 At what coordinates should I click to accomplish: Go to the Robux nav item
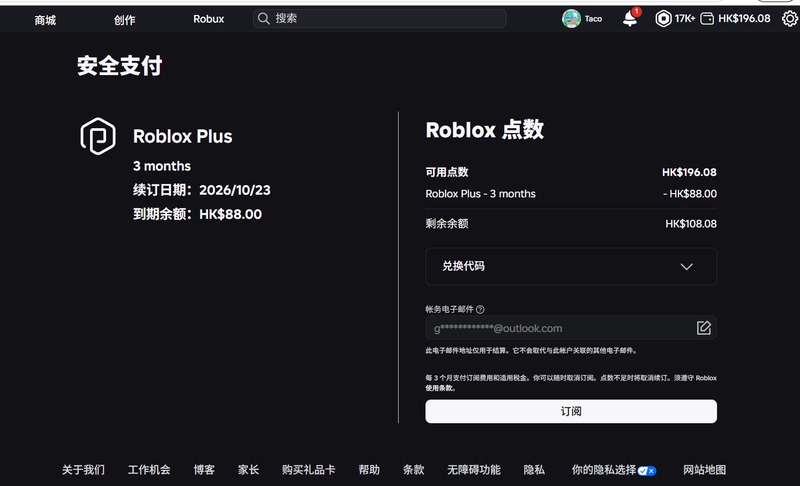[x=209, y=19]
